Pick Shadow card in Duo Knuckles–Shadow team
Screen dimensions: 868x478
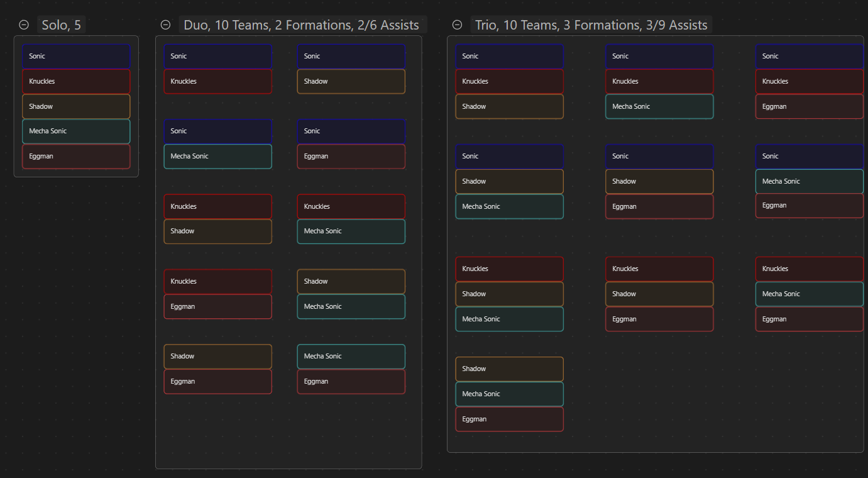(218, 231)
